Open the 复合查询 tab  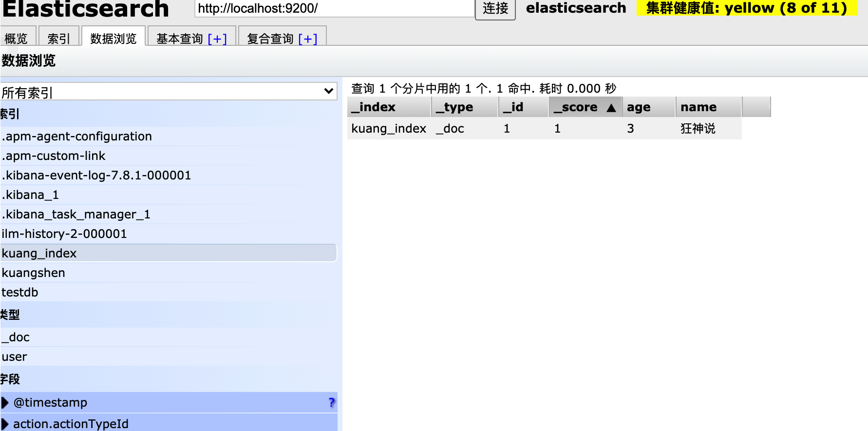tap(270, 39)
